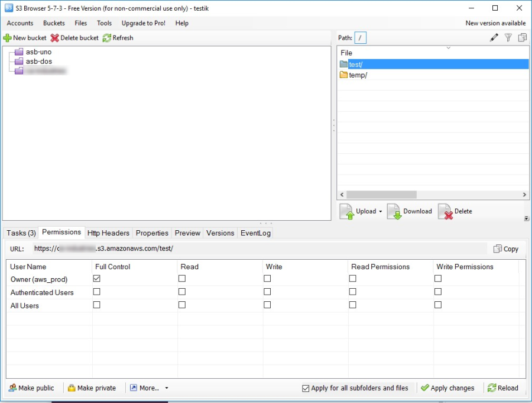The height and width of the screenshot is (403, 532).
Task: Click the Download button
Action: 410,211
